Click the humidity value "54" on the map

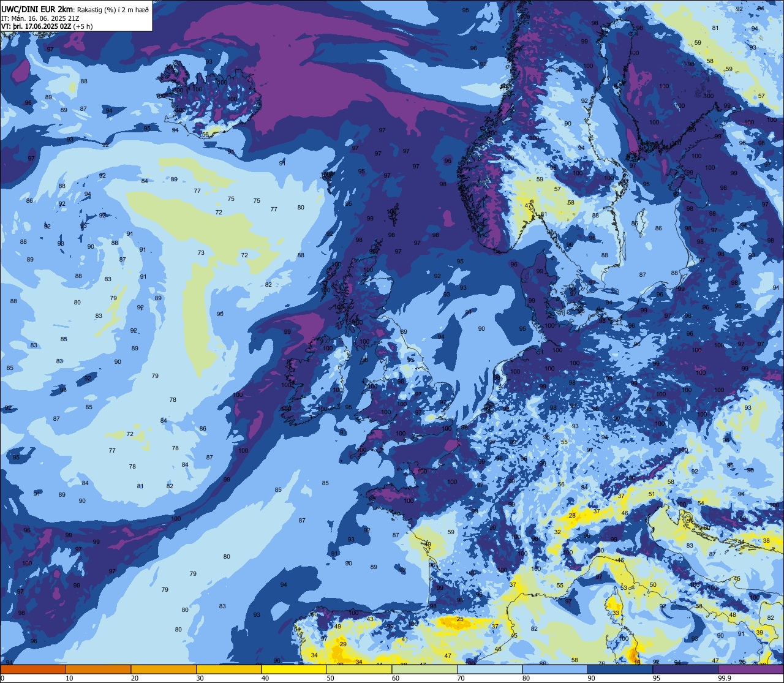click(701, 503)
